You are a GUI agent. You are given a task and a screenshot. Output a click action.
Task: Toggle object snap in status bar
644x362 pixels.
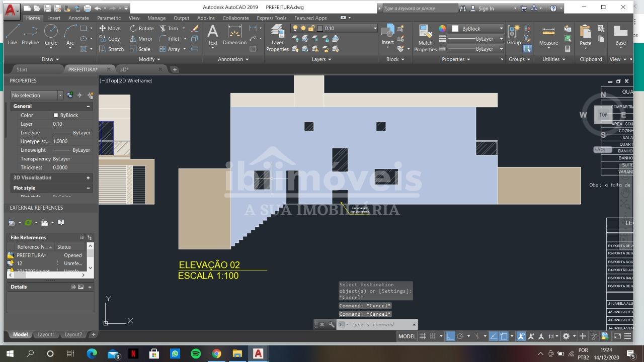(x=503, y=336)
